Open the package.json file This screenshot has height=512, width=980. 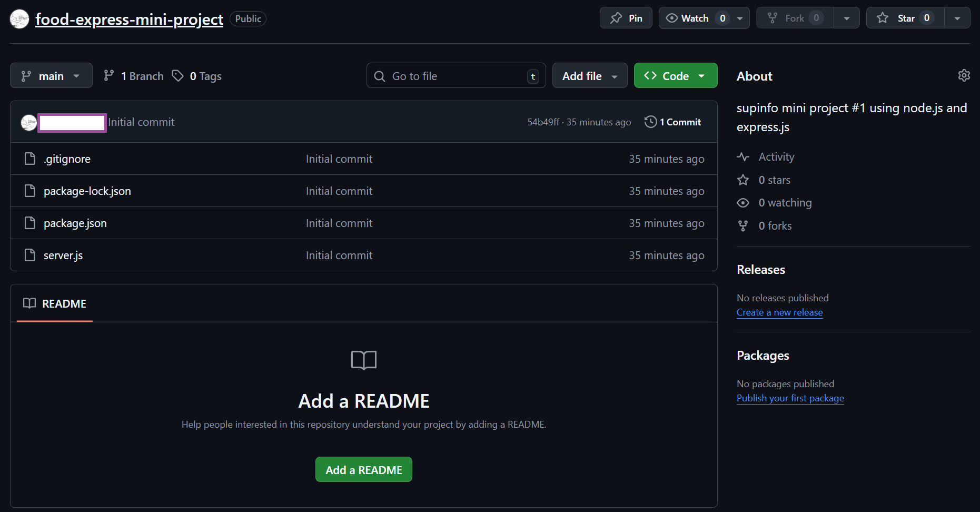point(75,223)
